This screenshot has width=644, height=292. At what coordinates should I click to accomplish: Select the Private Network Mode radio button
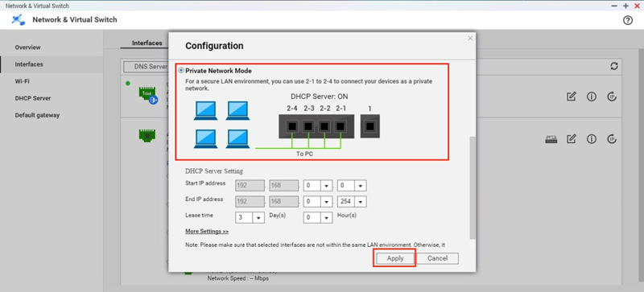(x=182, y=71)
